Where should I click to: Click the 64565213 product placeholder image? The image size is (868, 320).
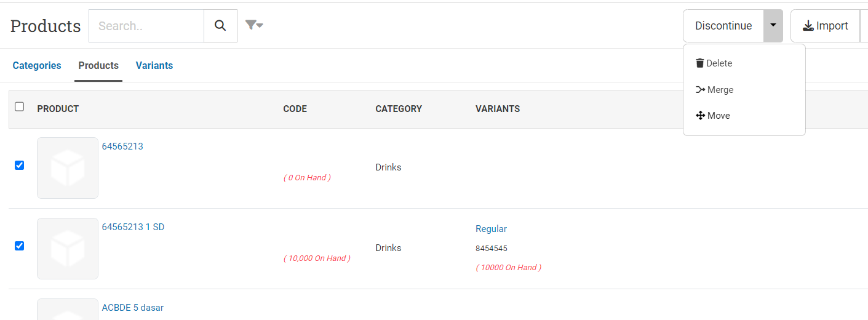tap(68, 168)
